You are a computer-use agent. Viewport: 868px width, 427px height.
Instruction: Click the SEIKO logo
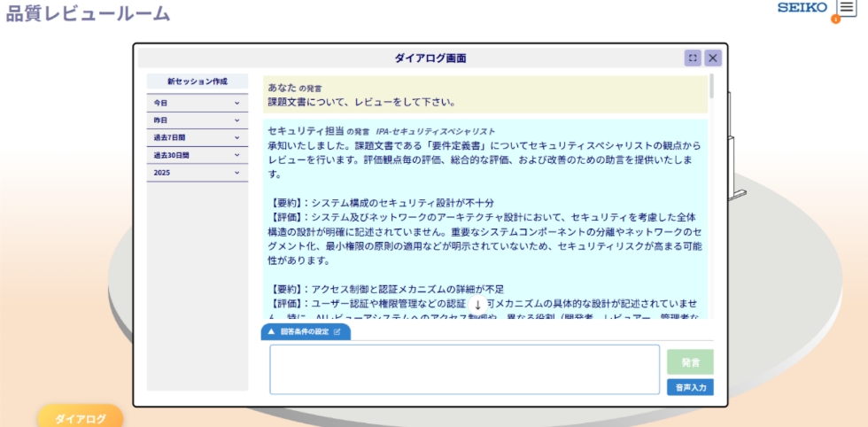tap(802, 8)
